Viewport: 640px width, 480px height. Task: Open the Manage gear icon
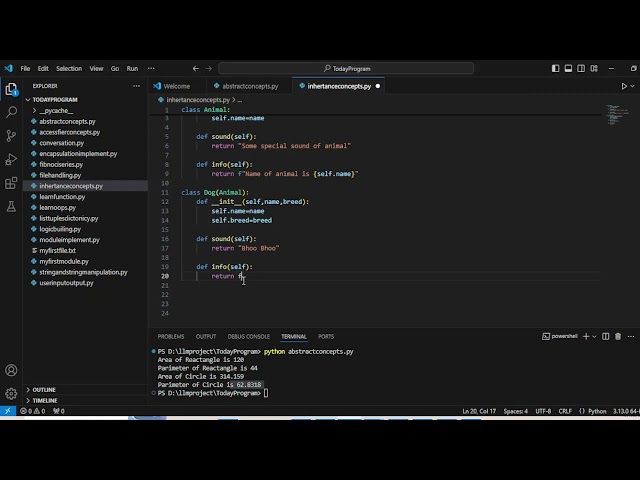tap(11, 393)
